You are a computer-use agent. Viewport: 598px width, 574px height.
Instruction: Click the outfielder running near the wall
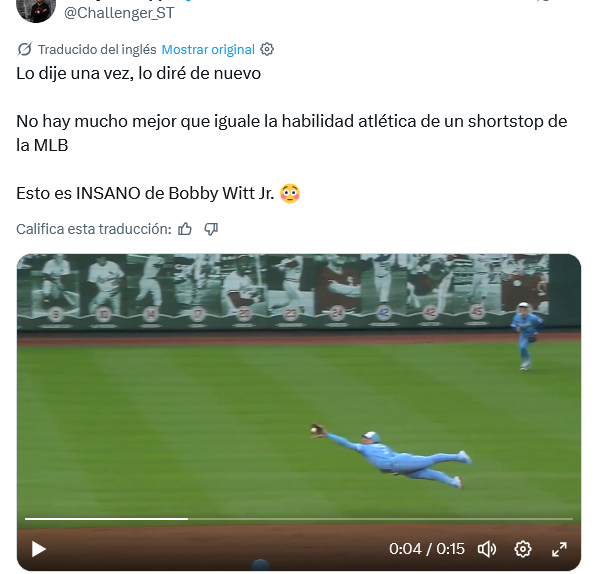pyautogui.click(x=527, y=336)
